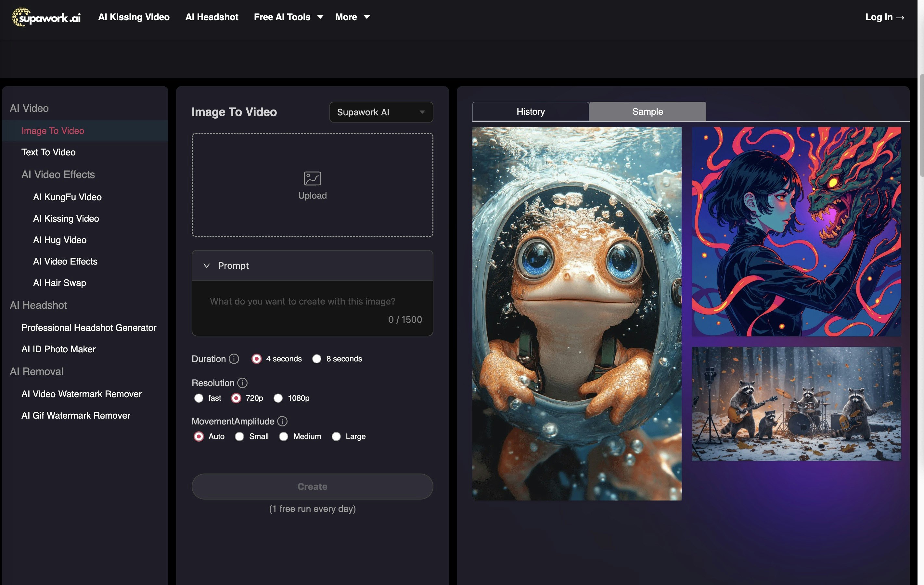
Task: Switch to the Sample tab
Action: coord(647,112)
